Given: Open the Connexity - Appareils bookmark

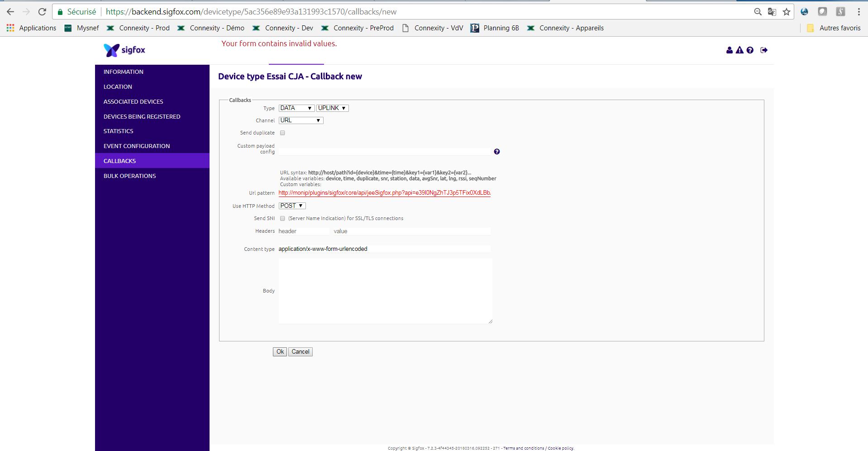Looking at the screenshot, I should (x=565, y=28).
